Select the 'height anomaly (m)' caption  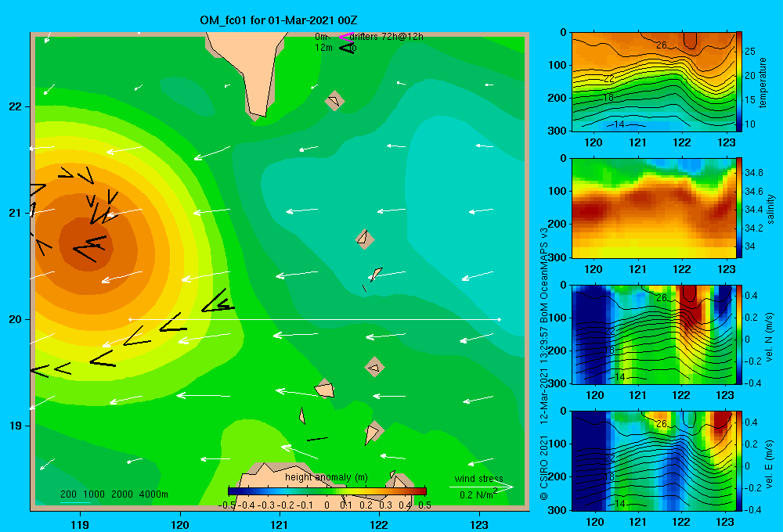point(327,477)
